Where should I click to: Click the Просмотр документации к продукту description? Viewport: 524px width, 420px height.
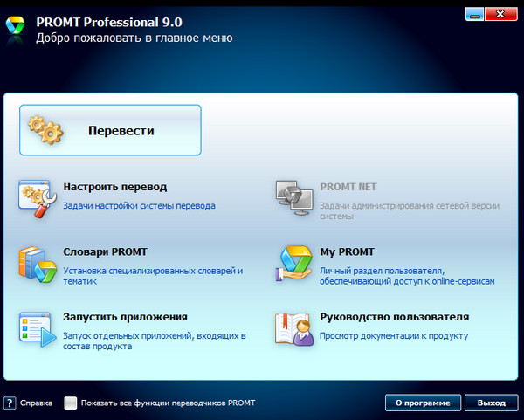[394, 336]
